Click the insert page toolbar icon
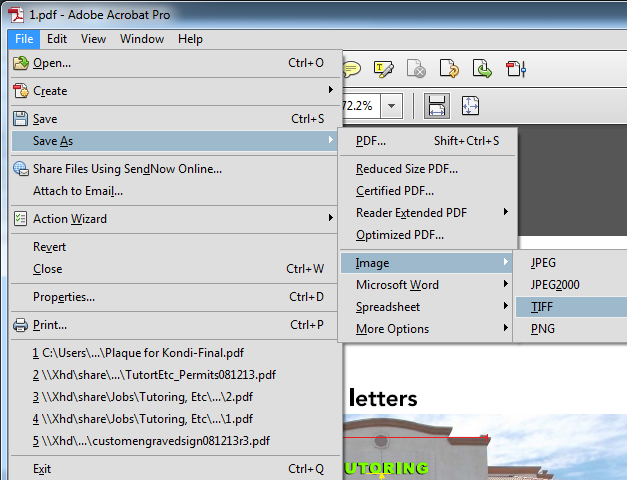Screen dimensions: 627x480 pyautogui.click(x=516, y=69)
